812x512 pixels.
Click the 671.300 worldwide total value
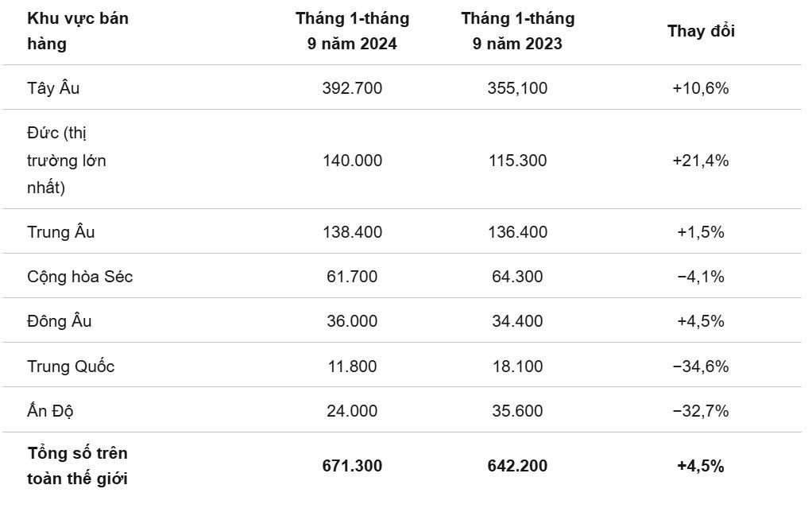(x=352, y=466)
